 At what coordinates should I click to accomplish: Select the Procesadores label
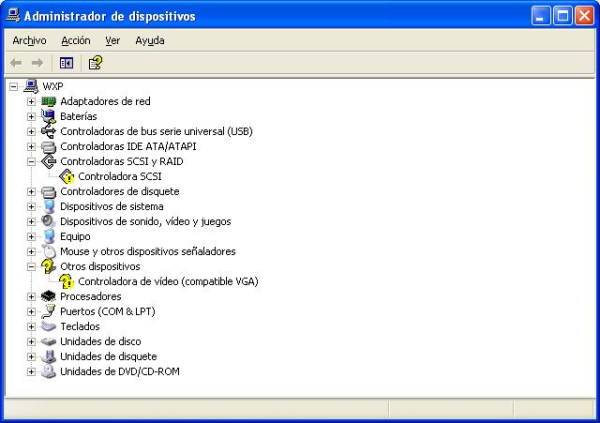[91, 296]
